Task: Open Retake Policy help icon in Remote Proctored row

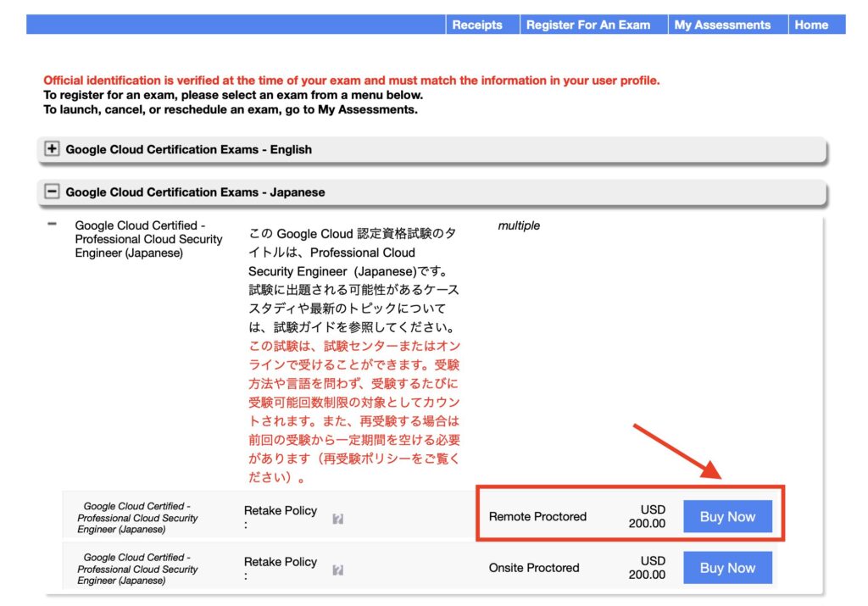Action: [x=337, y=519]
